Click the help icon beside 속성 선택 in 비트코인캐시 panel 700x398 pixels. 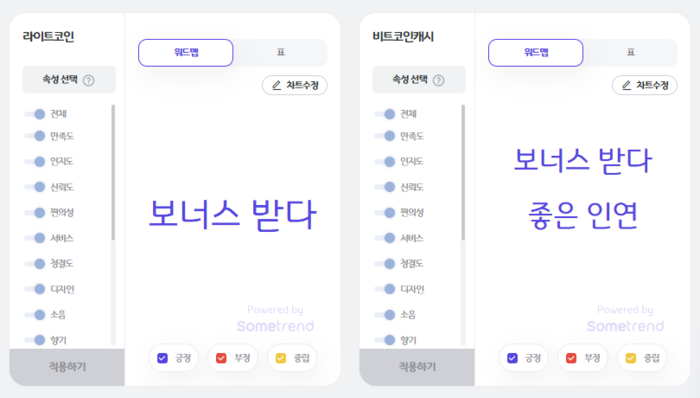pos(439,80)
